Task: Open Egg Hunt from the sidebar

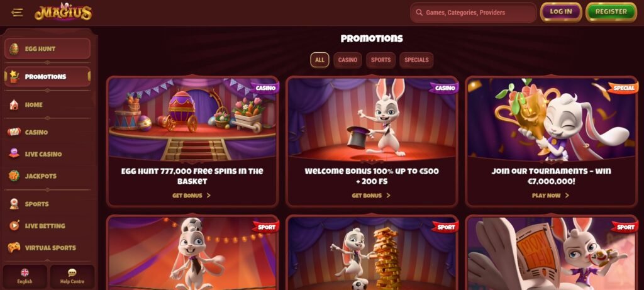Action: (47, 49)
